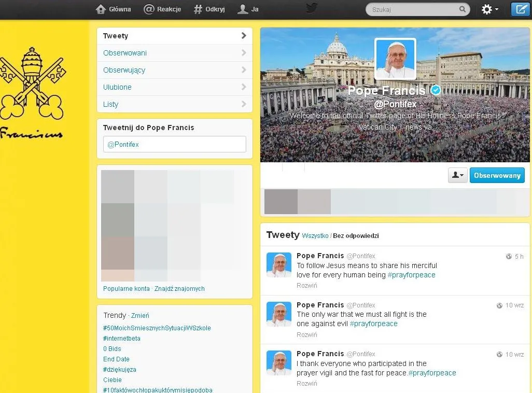This screenshot has width=532, height=393.
Task: Open the user actions dropdown beside Obserwowany
Action: [457, 175]
